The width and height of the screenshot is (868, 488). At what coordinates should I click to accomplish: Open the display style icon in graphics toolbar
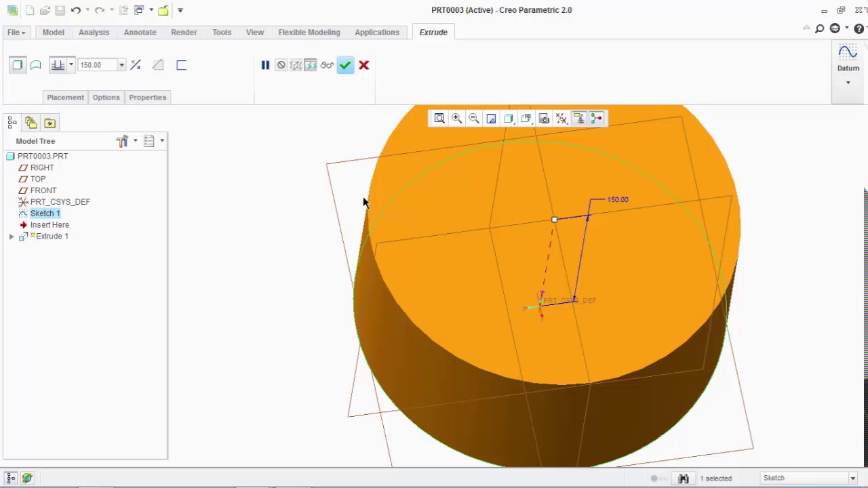tap(508, 119)
